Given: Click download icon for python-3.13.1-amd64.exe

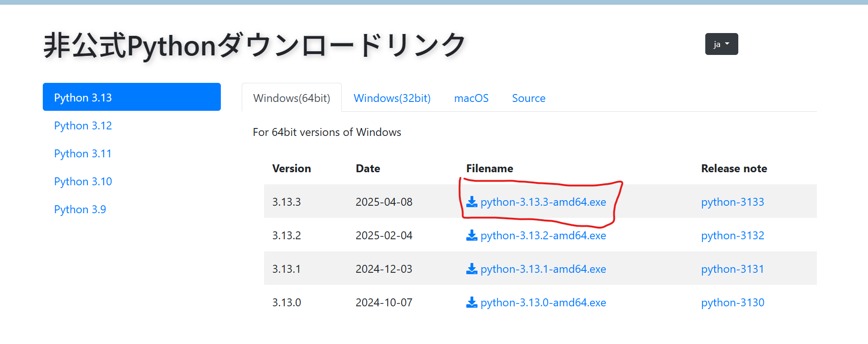Looking at the screenshot, I should pos(471,269).
